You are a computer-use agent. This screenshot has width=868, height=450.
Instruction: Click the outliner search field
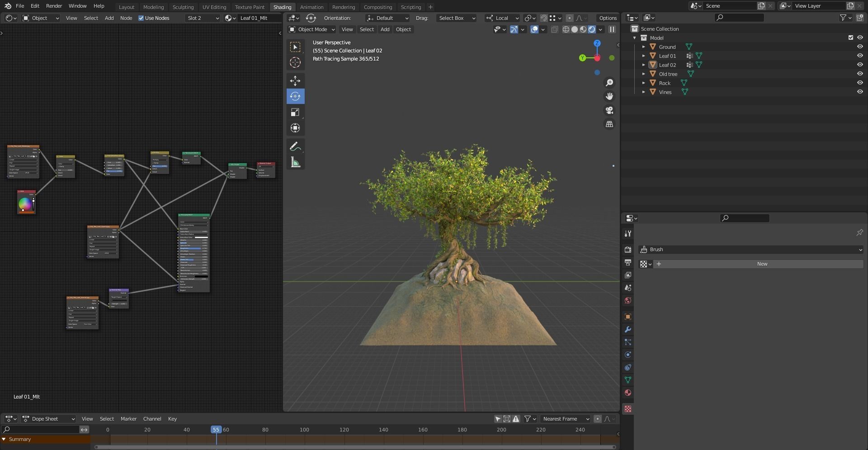click(739, 18)
